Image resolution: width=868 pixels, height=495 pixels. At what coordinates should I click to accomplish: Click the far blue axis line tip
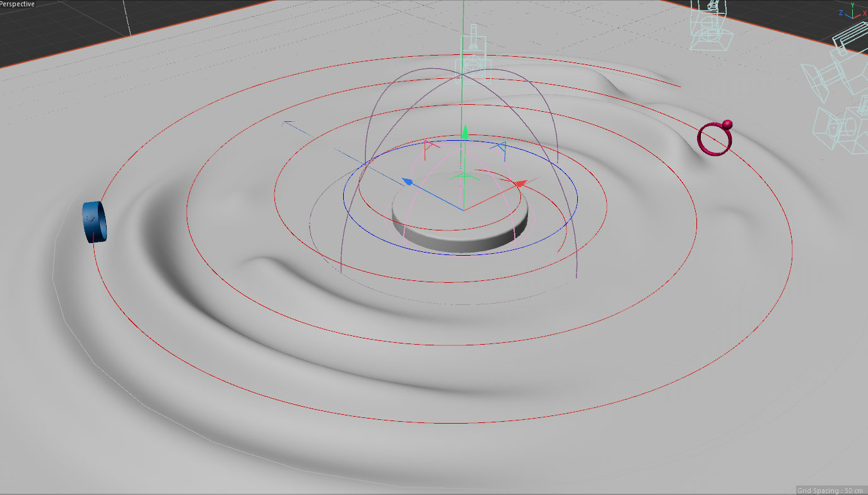287,122
